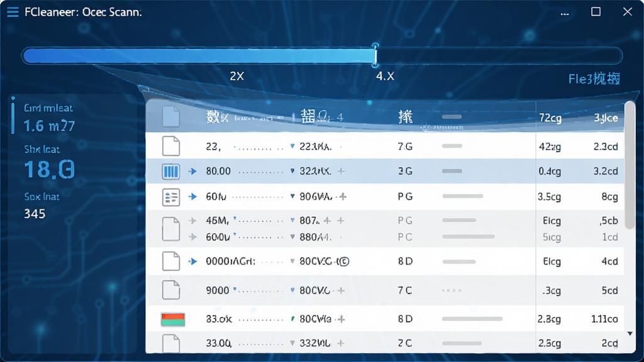Expand the 221MA. dropdown triangle
Image resolution: width=644 pixels, height=362 pixels.
(x=292, y=146)
